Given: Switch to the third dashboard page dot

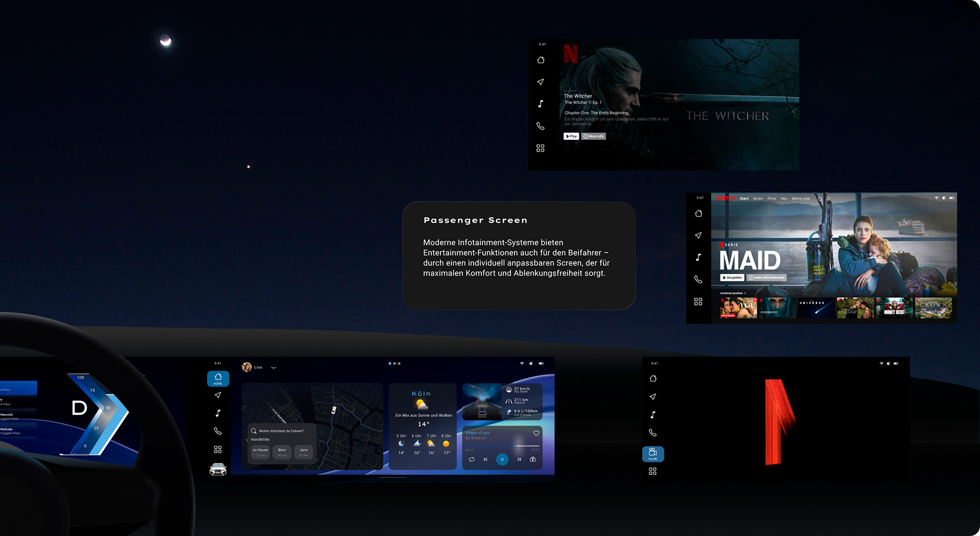Looking at the screenshot, I should (399, 363).
